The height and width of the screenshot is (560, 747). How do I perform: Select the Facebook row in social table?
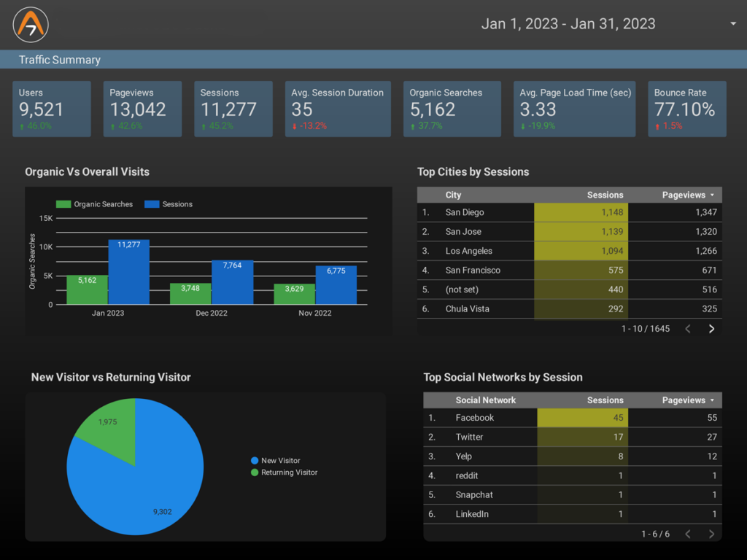475,418
